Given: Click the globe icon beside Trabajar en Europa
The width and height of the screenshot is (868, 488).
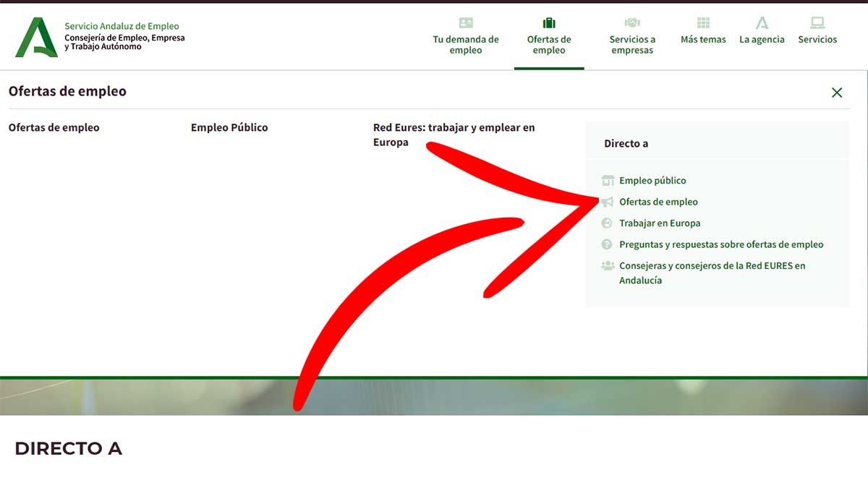Looking at the screenshot, I should pos(608,223).
